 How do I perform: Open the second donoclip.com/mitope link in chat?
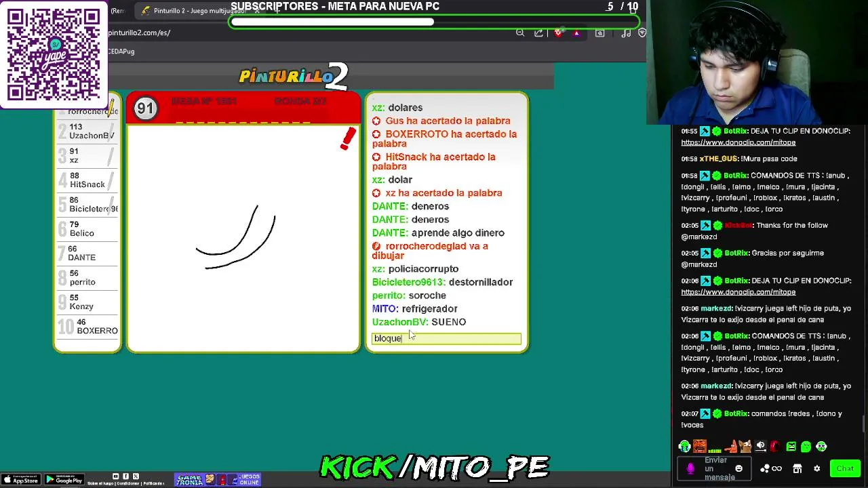point(738,292)
